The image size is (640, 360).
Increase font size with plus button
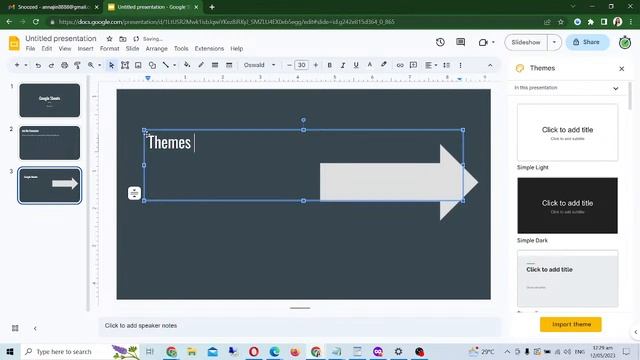[x=316, y=65]
